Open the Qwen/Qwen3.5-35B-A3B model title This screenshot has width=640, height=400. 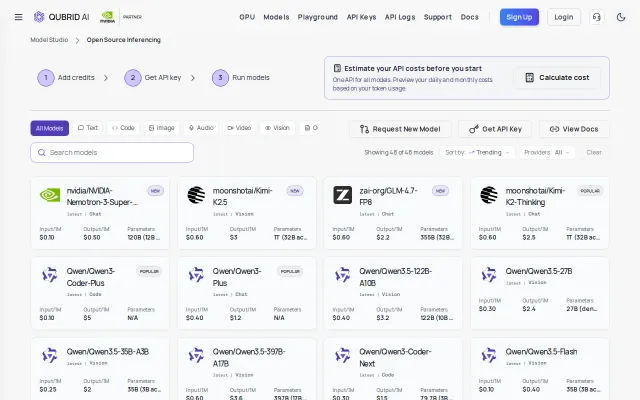(108, 351)
